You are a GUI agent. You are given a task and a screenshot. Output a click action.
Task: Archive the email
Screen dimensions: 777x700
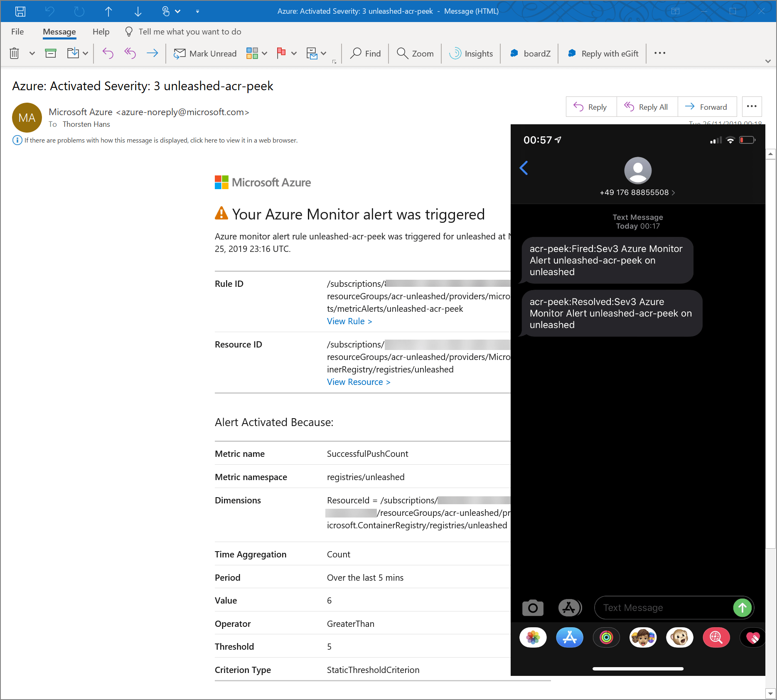coord(50,53)
